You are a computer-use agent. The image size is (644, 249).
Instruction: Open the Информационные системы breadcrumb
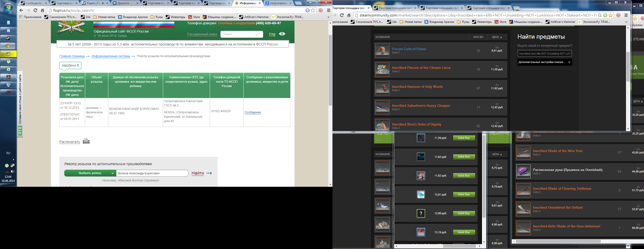[x=111, y=56]
